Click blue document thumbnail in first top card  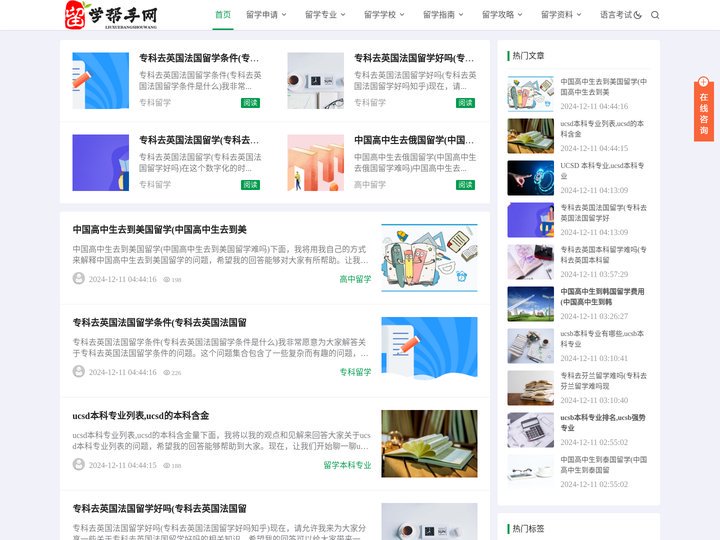tap(101, 80)
